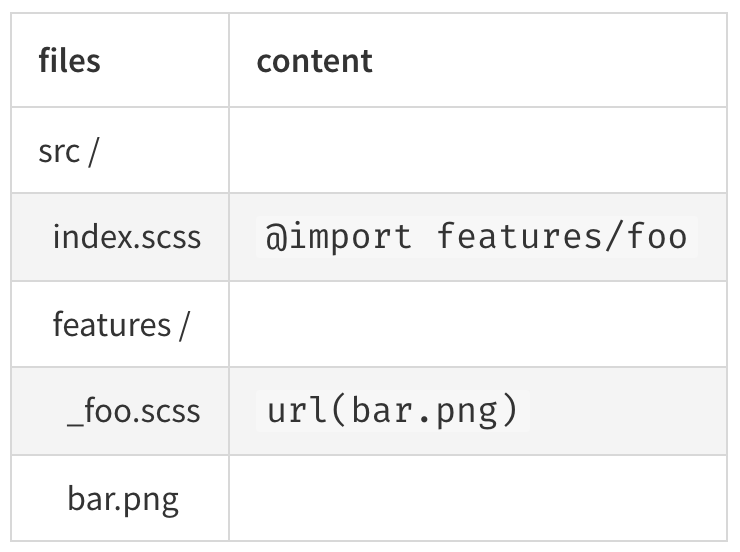Select the _foo.scss file entry
Image resolution: width=740 pixels, height=552 pixels.
[x=133, y=411]
